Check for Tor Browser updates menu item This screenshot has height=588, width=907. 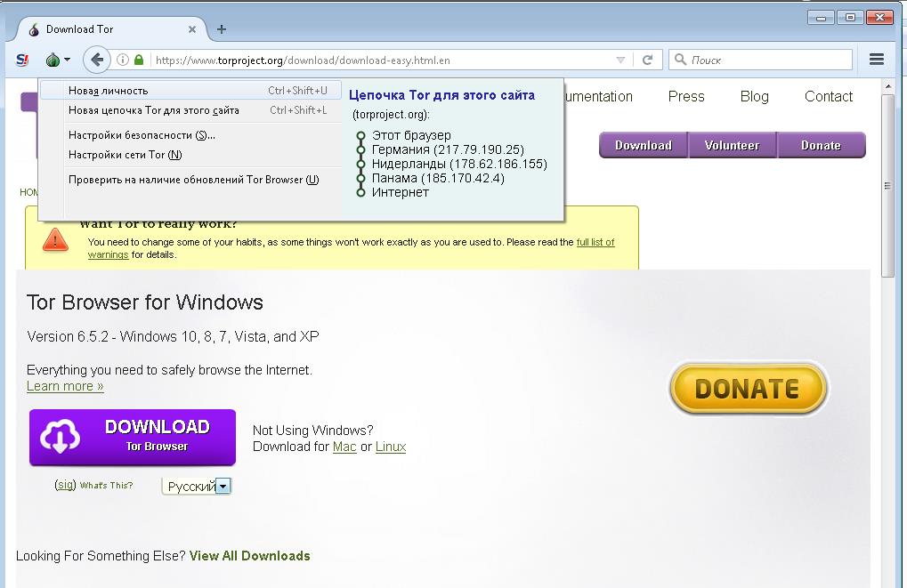pos(190,179)
